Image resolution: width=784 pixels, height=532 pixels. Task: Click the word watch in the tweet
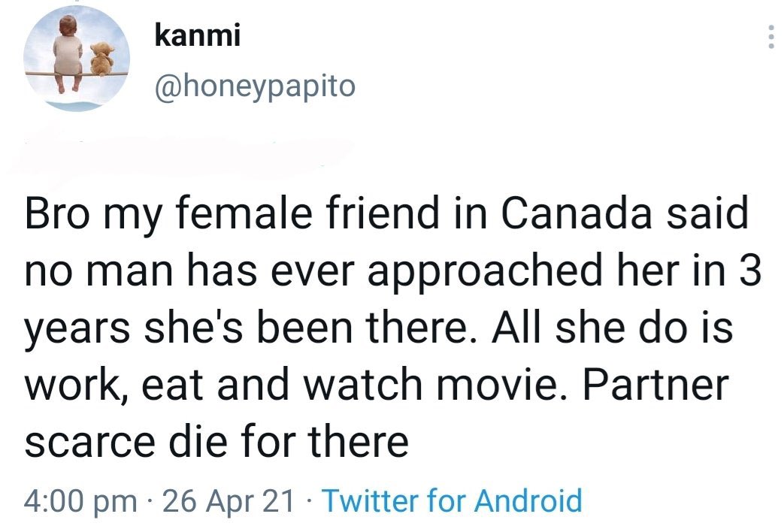[x=363, y=385]
